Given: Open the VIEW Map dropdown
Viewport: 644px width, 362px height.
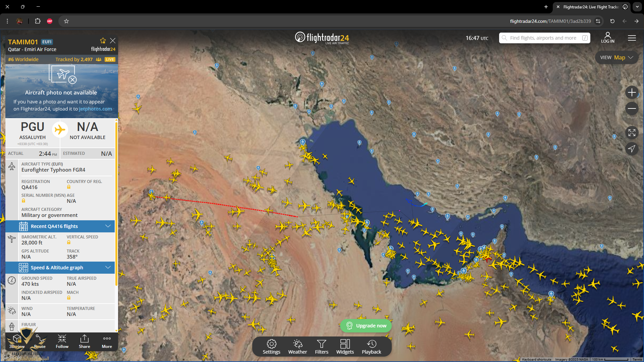Looking at the screenshot, I should click(616, 57).
